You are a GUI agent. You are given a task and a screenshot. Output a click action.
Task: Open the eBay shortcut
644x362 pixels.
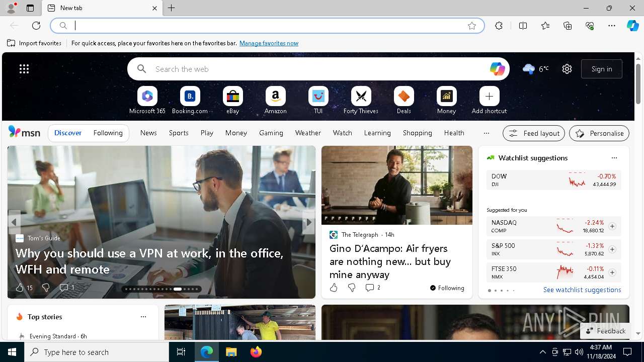[232, 101]
